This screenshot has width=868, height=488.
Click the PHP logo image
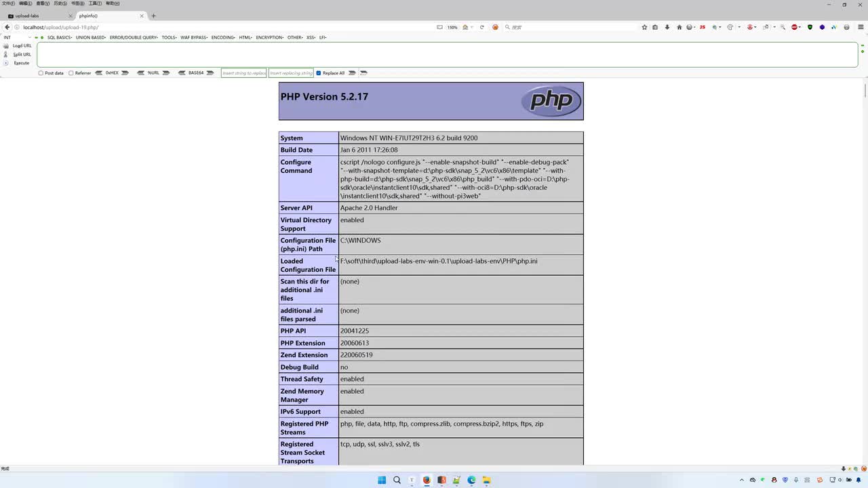coord(551,101)
